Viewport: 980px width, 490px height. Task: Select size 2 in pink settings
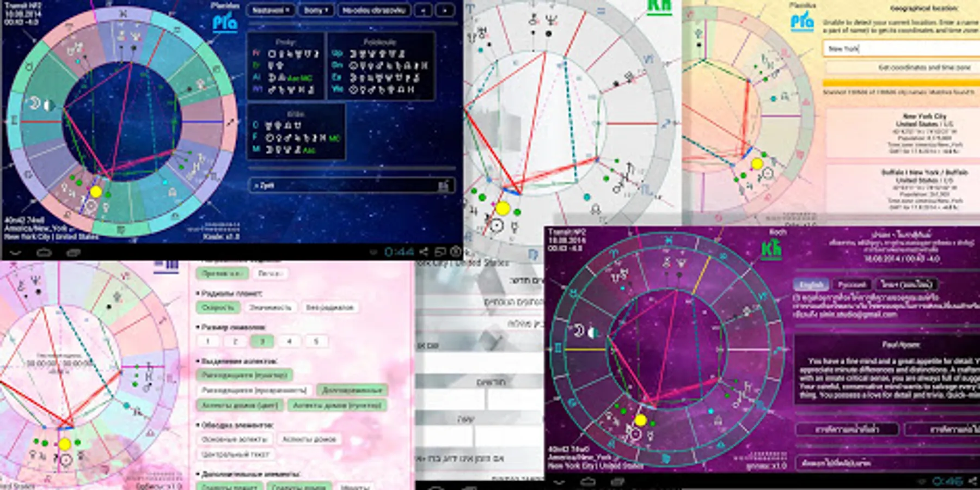(x=235, y=341)
